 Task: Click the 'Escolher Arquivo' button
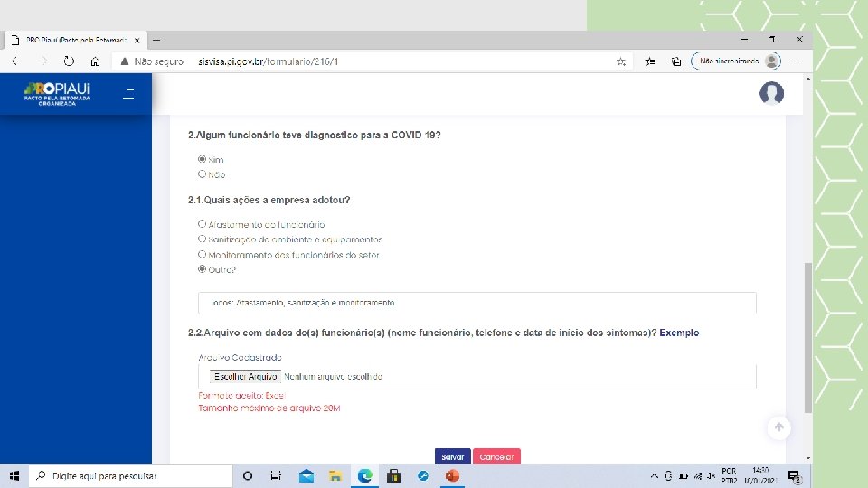245,376
